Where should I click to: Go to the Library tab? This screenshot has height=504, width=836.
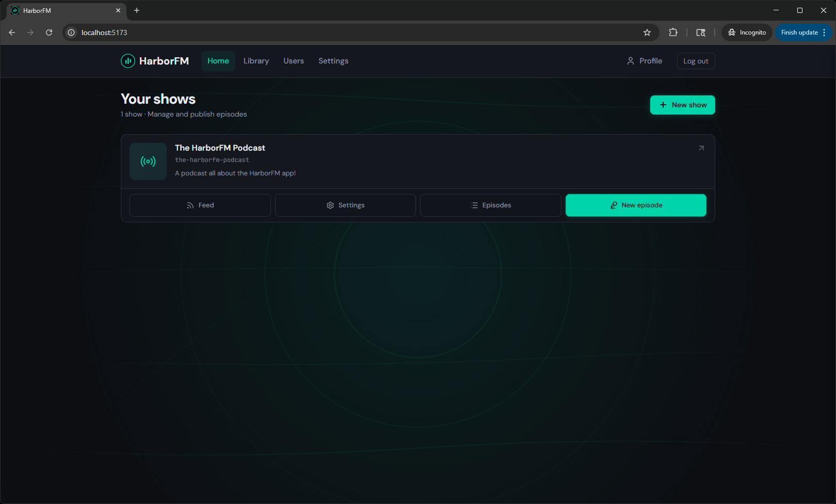[256, 61]
